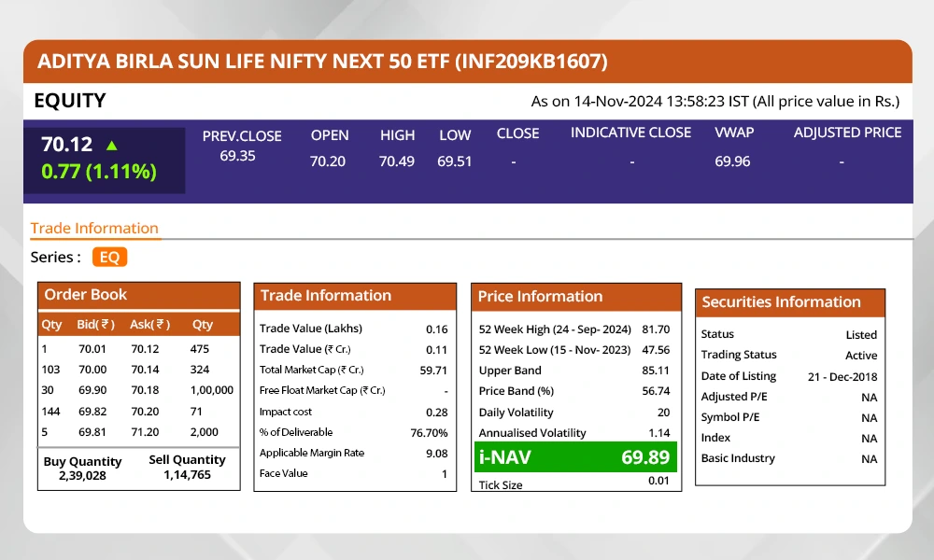Click ask price 71.20
Screen dimensions: 934x560
pyautogui.click(x=146, y=432)
